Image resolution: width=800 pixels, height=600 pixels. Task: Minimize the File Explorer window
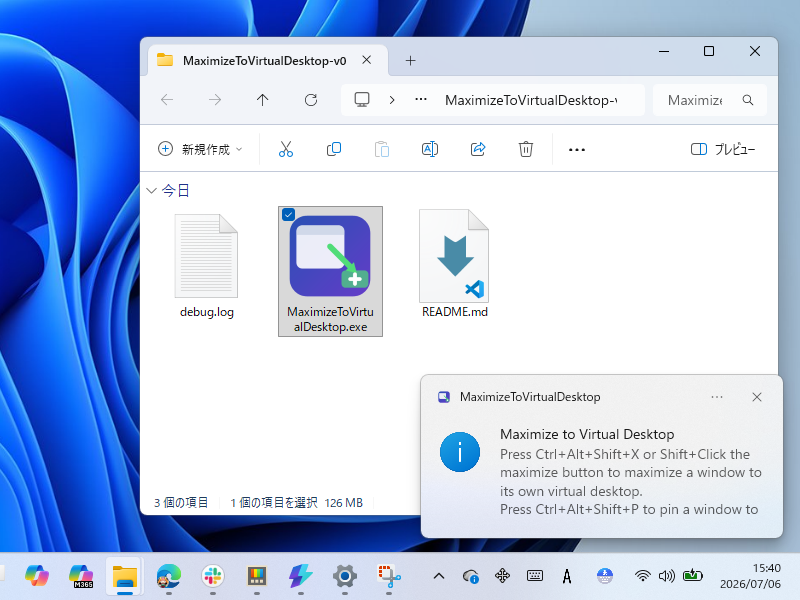pos(664,52)
